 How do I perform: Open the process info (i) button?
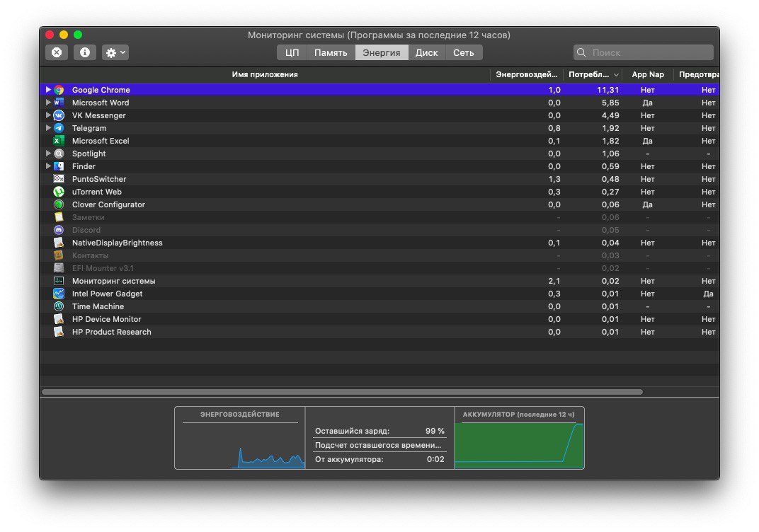85,52
